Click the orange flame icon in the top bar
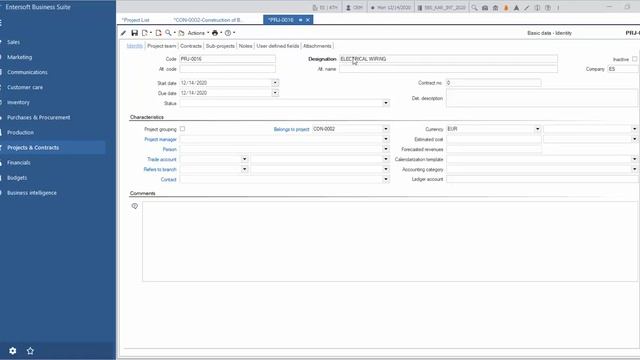Screen dimensions: 640x360 point(506,7)
